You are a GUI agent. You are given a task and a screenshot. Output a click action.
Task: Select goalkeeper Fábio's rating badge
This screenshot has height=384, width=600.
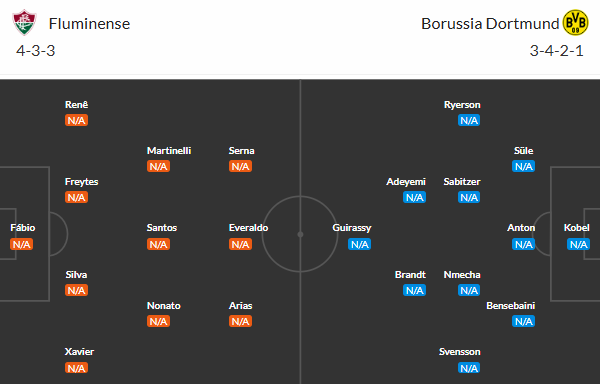pos(22,244)
